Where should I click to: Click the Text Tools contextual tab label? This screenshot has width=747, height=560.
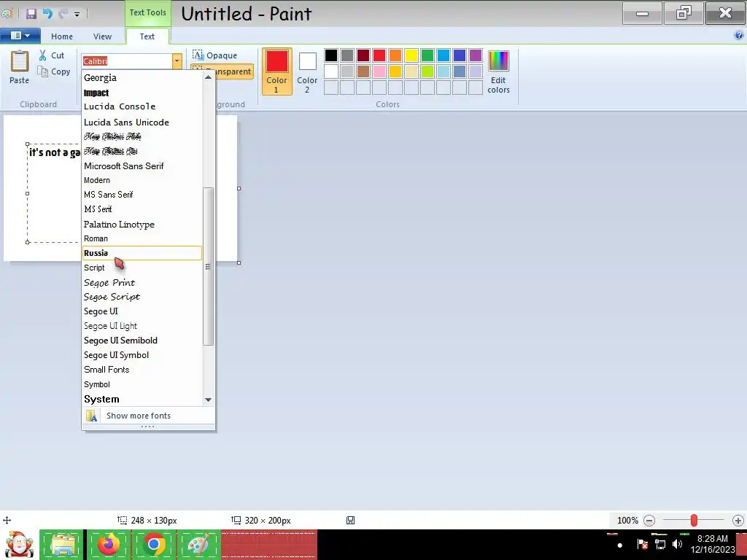[x=147, y=12]
